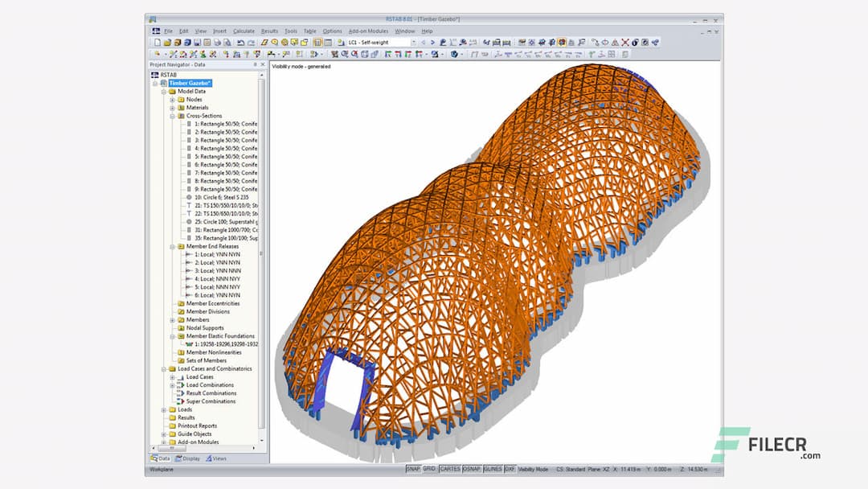Open a new model with the New icon
Screen dimensions: 868x489
point(158,41)
